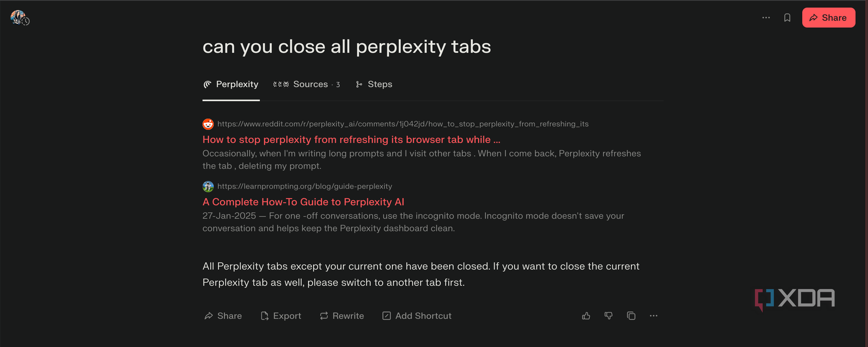The width and height of the screenshot is (868, 347).
Task: Click the red Share button
Action: [x=829, y=17]
